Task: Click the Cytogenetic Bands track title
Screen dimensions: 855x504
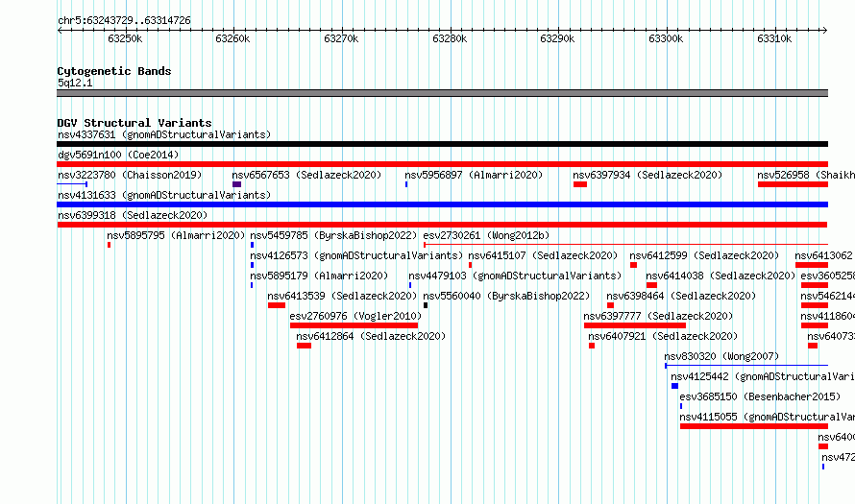Action: click(114, 71)
